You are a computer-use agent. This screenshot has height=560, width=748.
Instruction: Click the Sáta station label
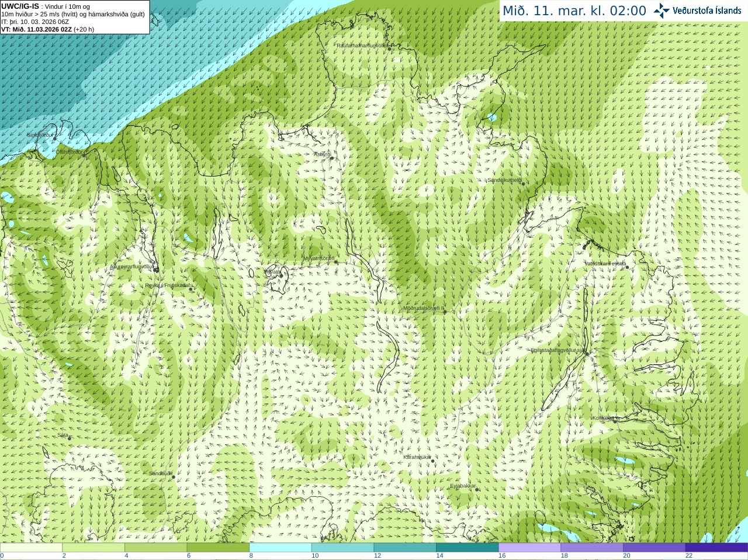63,435
